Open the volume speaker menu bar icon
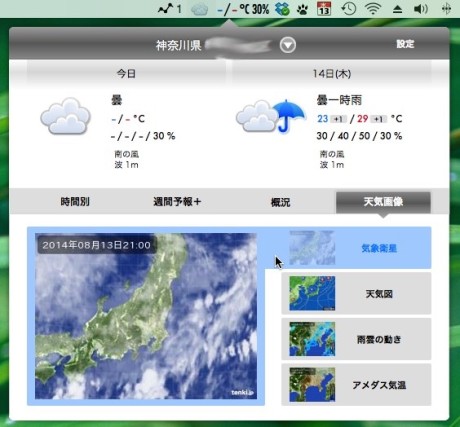 [x=421, y=9]
